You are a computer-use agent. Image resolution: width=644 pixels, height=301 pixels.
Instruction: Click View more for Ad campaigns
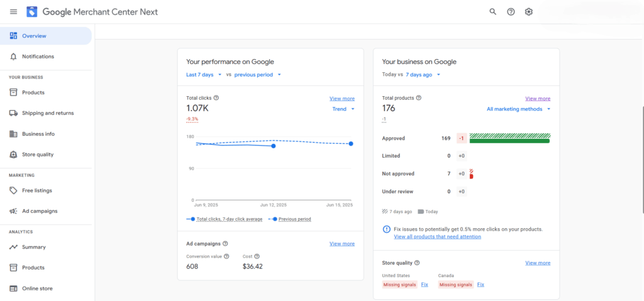click(x=341, y=244)
